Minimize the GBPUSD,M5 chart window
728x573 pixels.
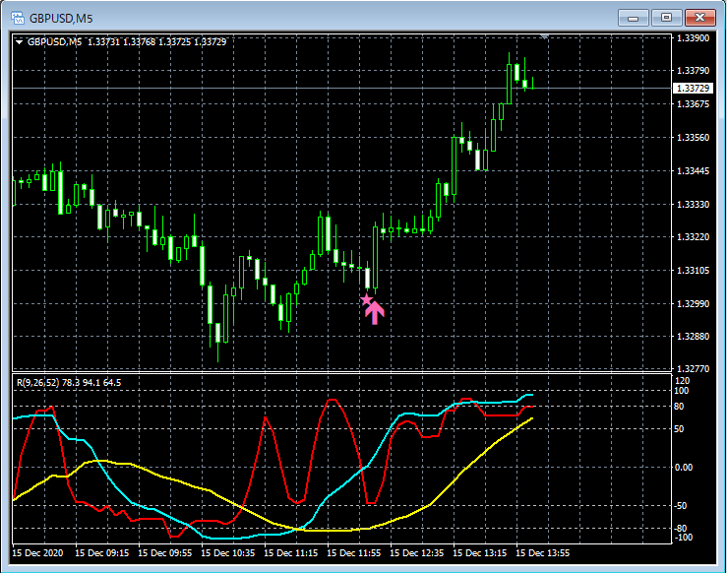[x=634, y=18]
